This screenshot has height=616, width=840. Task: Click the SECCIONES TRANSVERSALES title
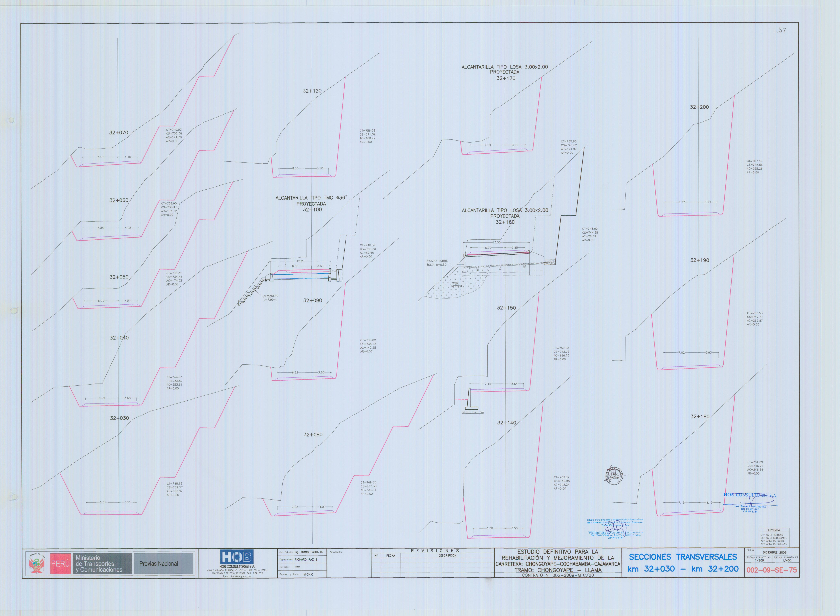[683, 557]
